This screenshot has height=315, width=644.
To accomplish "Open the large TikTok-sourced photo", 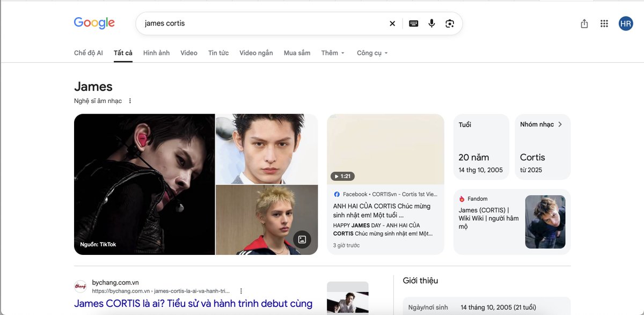I will (144, 184).
